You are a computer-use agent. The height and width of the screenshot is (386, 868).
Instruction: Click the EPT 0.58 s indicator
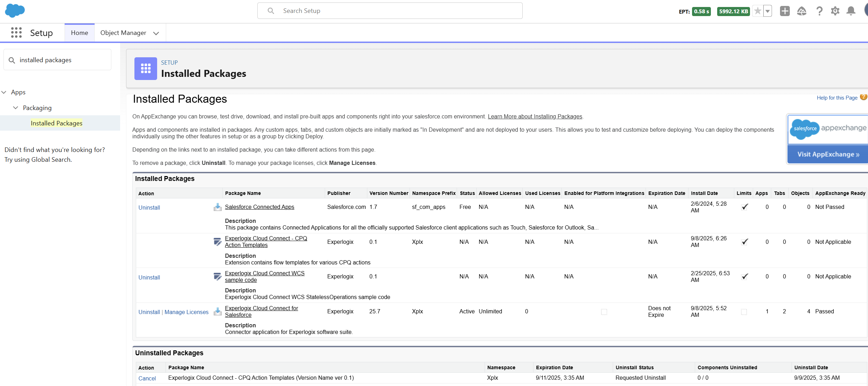click(701, 11)
